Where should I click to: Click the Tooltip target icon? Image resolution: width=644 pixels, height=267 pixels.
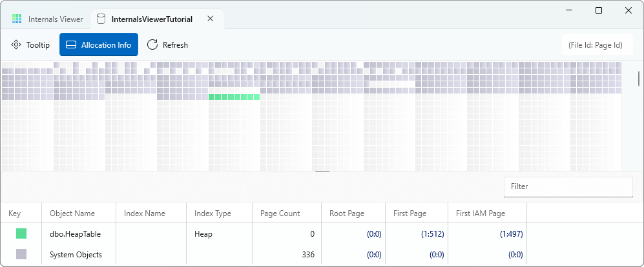pos(16,44)
